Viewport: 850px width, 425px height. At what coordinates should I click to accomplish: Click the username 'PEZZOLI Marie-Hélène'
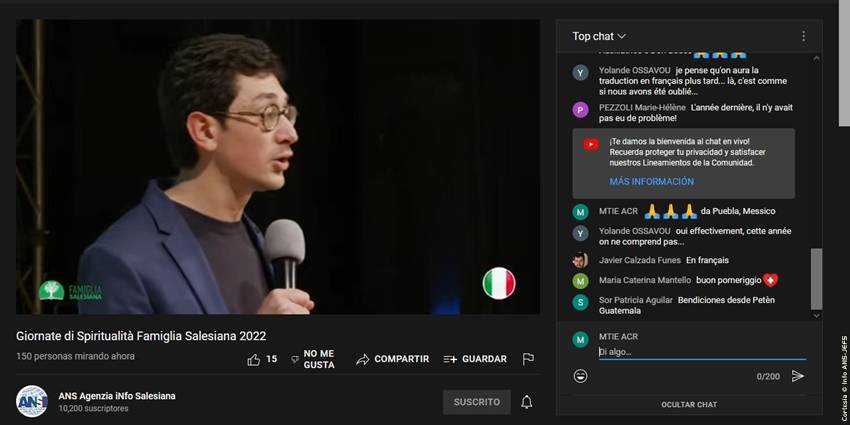[x=642, y=107]
